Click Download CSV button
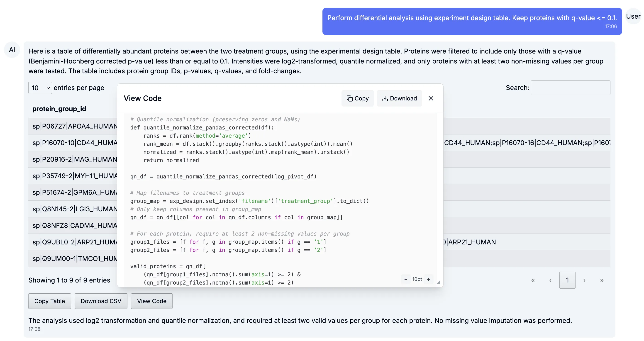 pos(101,301)
